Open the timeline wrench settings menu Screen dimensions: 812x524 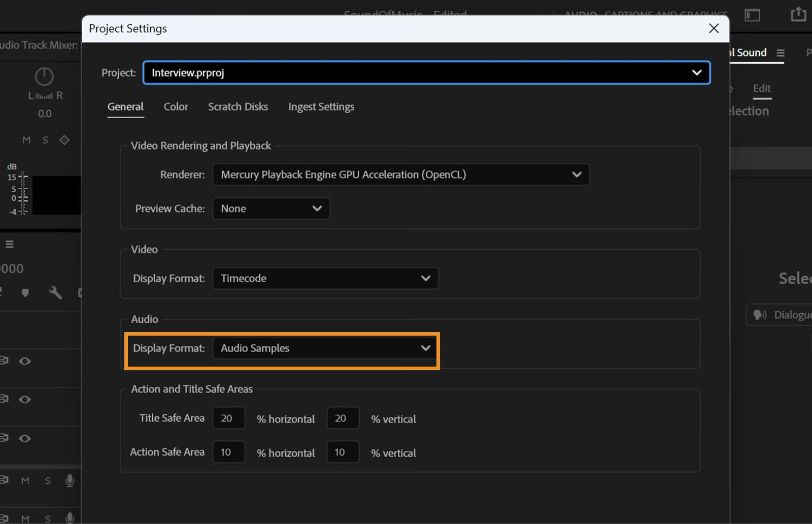click(56, 293)
